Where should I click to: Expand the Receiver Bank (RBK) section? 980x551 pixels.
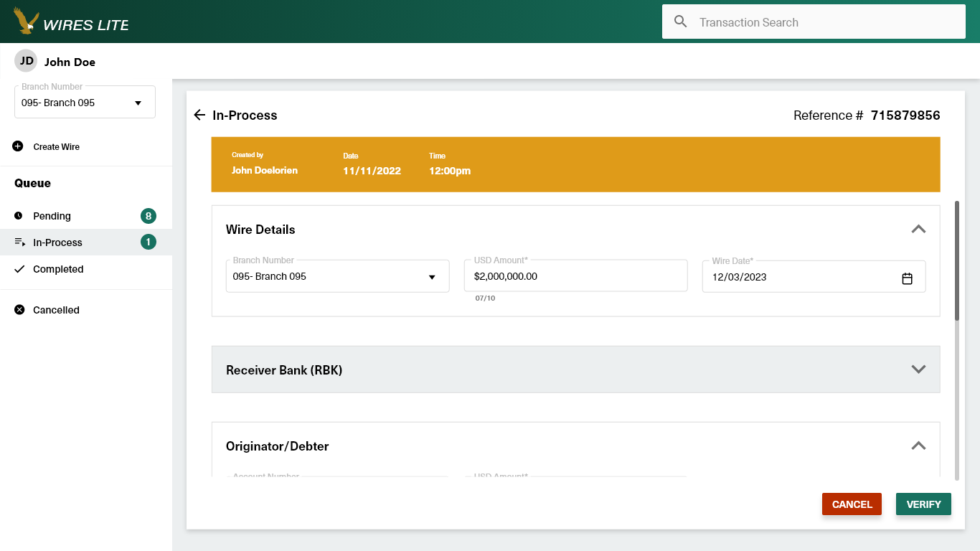(x=918, y=369)
